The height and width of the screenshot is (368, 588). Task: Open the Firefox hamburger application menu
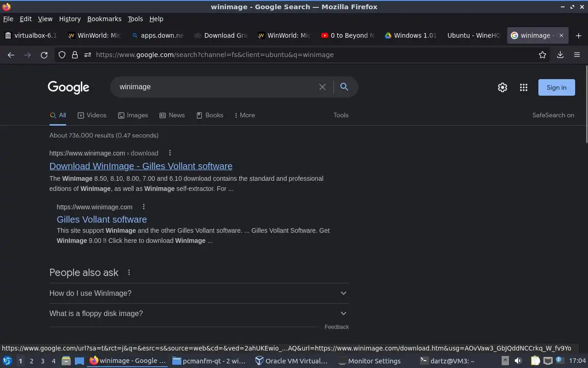point(577,55)
